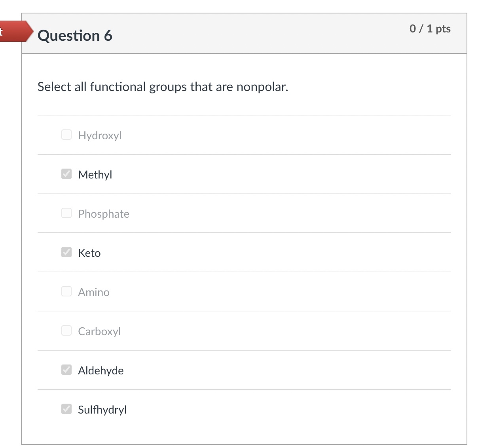
Task: Select the Keto answer label
Action: coord(89,252)
